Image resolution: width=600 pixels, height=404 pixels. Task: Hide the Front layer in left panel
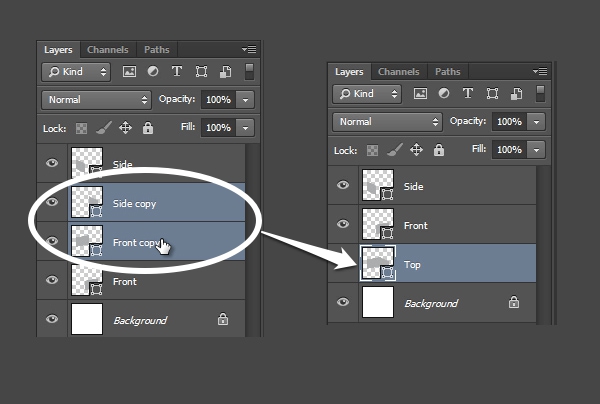[x=52, y=280]
